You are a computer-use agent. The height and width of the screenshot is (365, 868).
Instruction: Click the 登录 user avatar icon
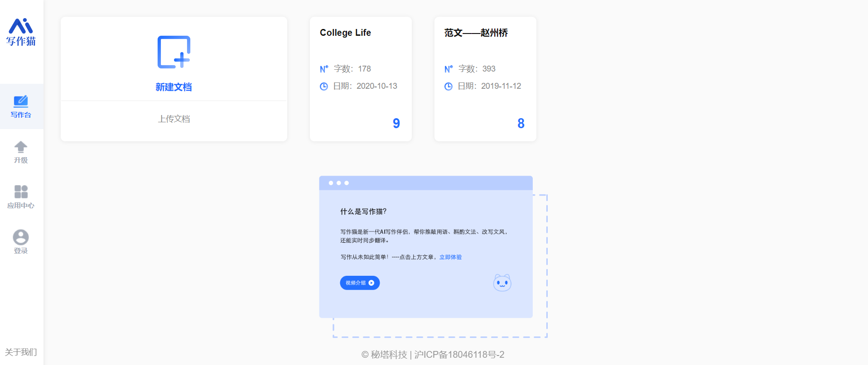click(x=21, y=237)
